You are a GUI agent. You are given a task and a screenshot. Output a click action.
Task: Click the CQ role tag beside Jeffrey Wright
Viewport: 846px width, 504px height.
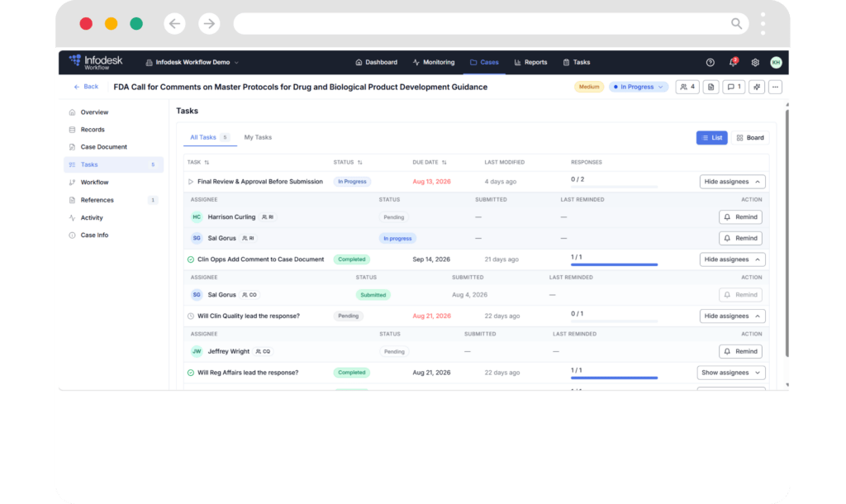pyautogui.click(x=264, y=351)
